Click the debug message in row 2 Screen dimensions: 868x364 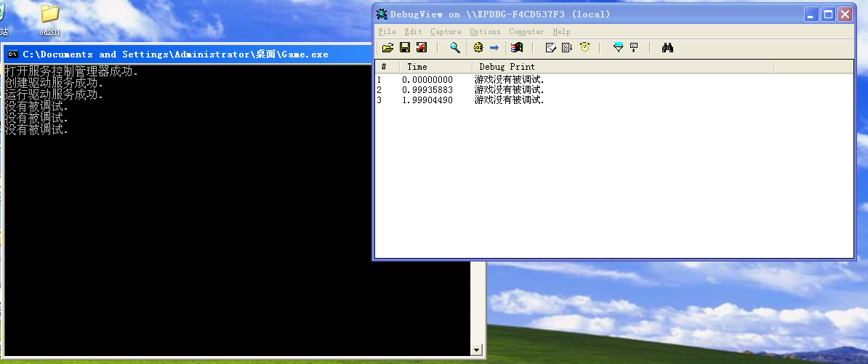click(x=510, y=89)
